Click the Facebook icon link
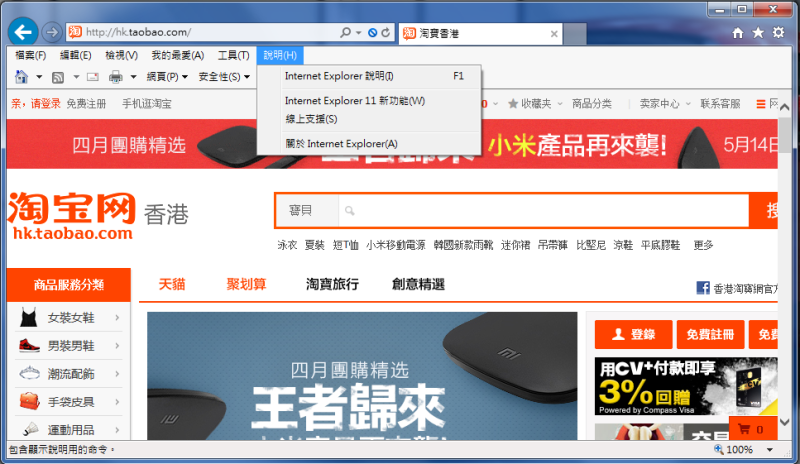The height and width of the screenshot is (464, 800). click(x=703, y=288)
